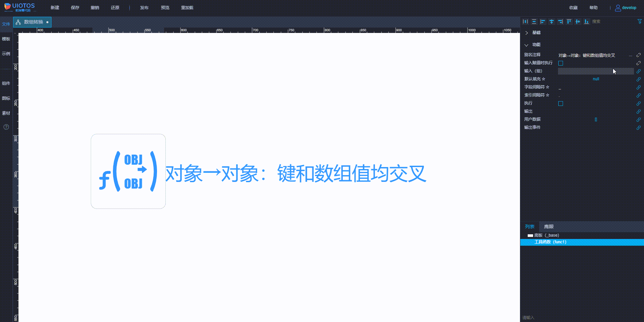Check the 执行 checkbox
Image resolution: width=644 pixels, height=322 pixels.
click(x=561, y=104)
